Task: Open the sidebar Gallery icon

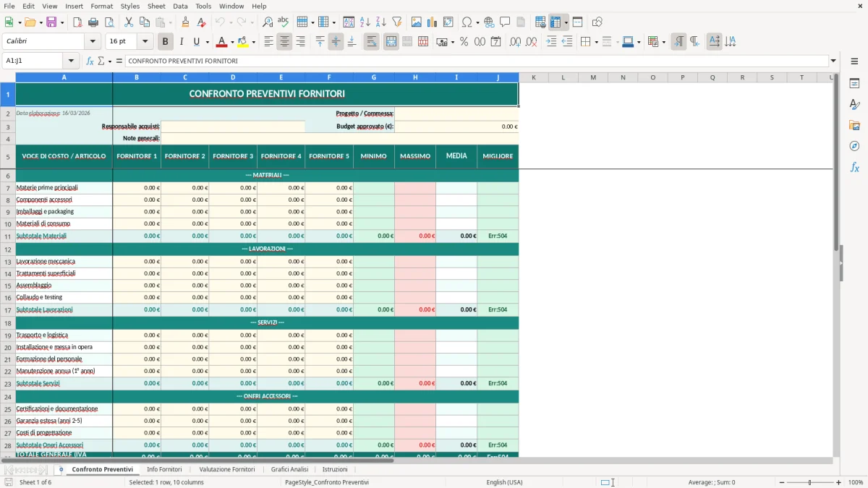Action: 854,125
